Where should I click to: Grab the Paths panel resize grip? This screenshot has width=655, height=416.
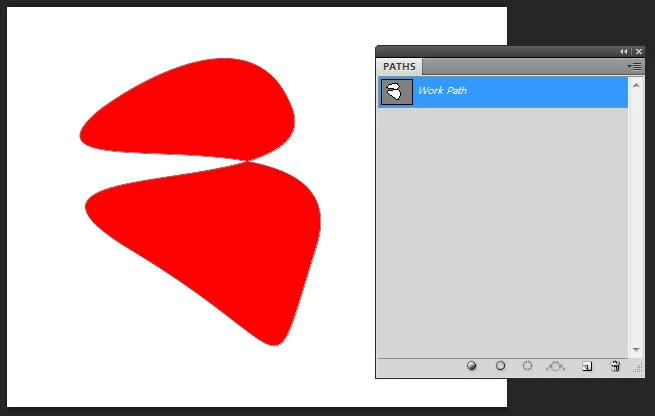(x=638, y=368)
